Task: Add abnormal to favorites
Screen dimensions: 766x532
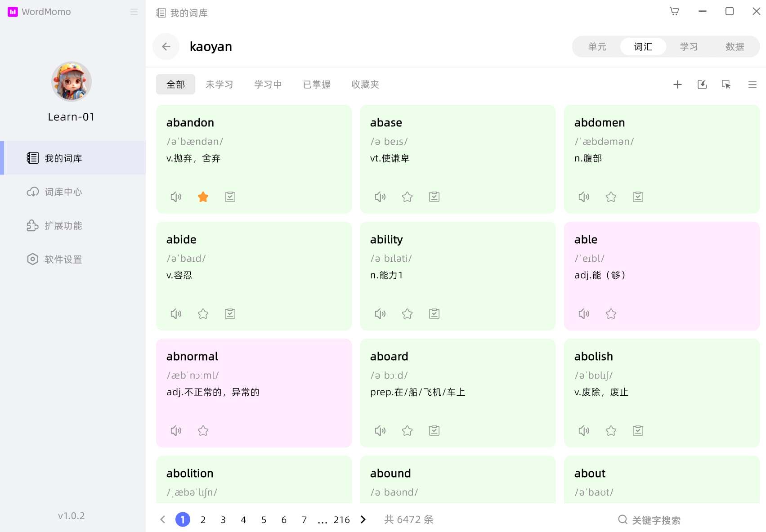Action: point(203,431)
